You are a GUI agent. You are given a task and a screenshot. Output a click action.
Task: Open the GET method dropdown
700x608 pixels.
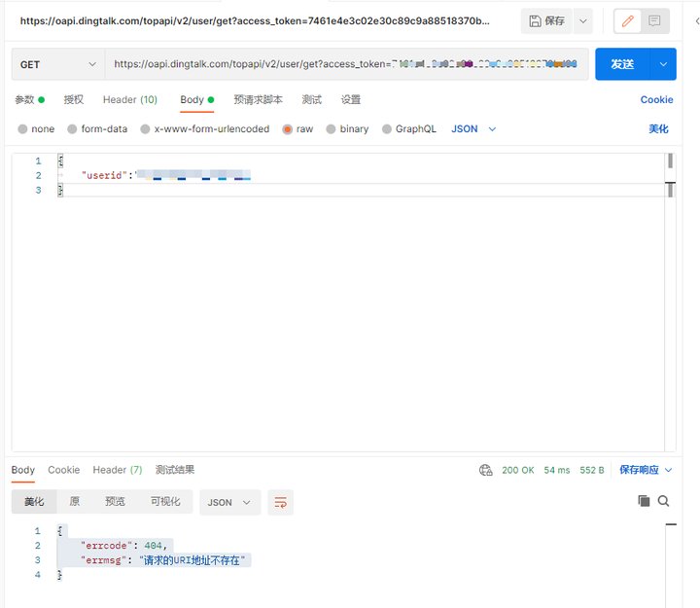coord(58,64)
